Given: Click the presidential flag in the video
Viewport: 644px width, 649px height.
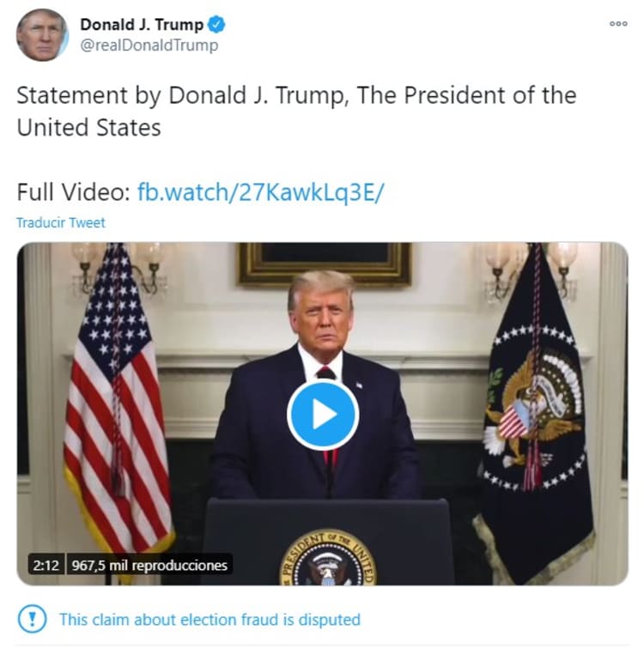Looking at the screenshot, I should pos(536,414).
